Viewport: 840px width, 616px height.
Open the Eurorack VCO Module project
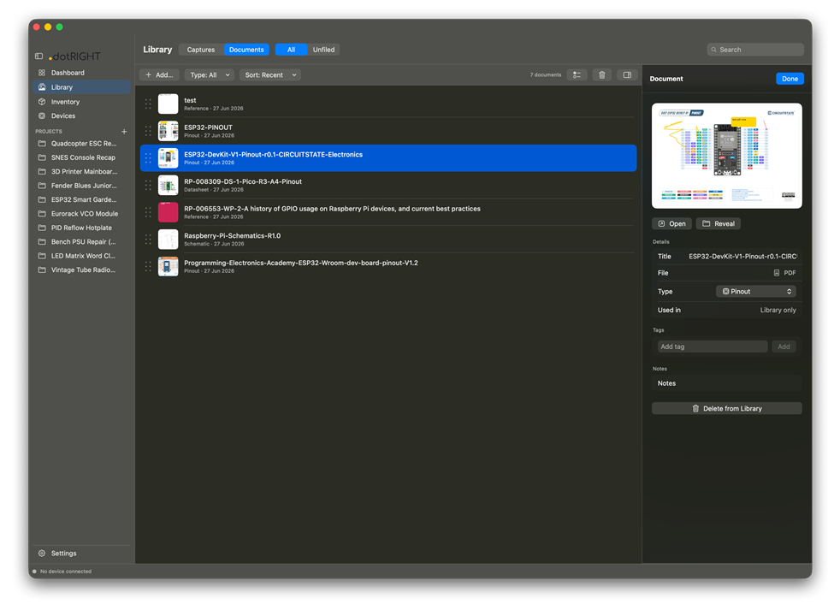click(x=81, y=214)
